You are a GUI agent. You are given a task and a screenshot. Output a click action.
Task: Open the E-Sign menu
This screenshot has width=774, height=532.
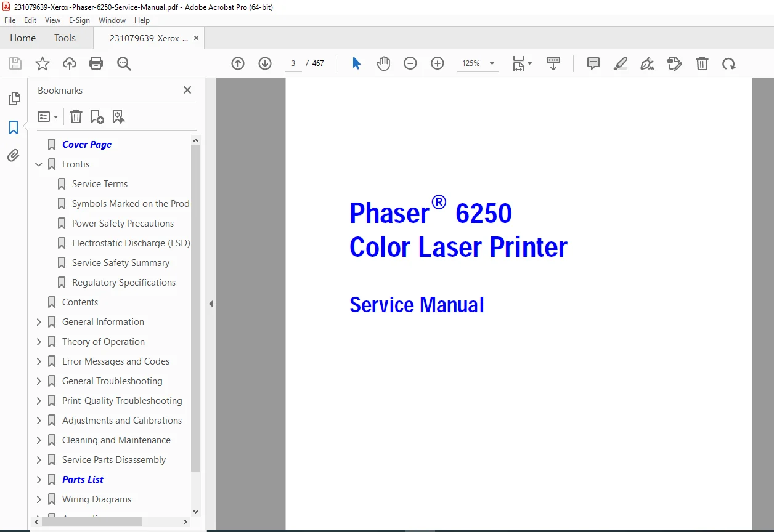[x=79, y=20]
